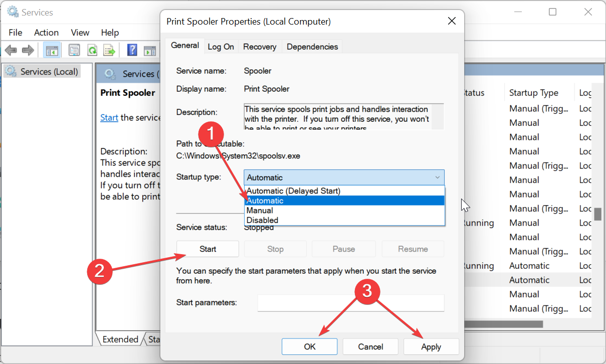The height and width of the screenshot is (364, 606).
Task: Click the 'Stopped' service status text
Action: tap(259, 228)
